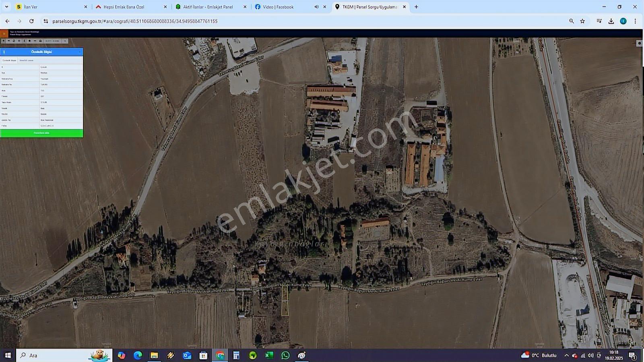Expand the tab search dropdown arrow

pyautogui.click(x=6, y=7)
